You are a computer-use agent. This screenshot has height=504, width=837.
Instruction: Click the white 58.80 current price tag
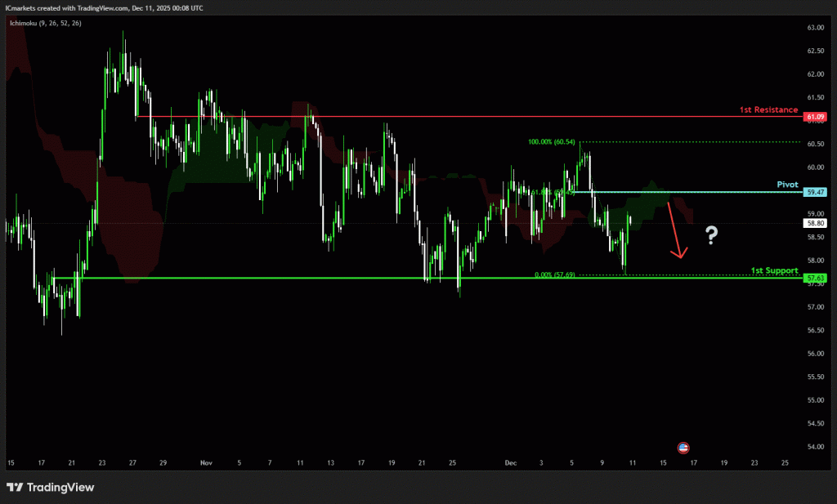tap(815, 222)
